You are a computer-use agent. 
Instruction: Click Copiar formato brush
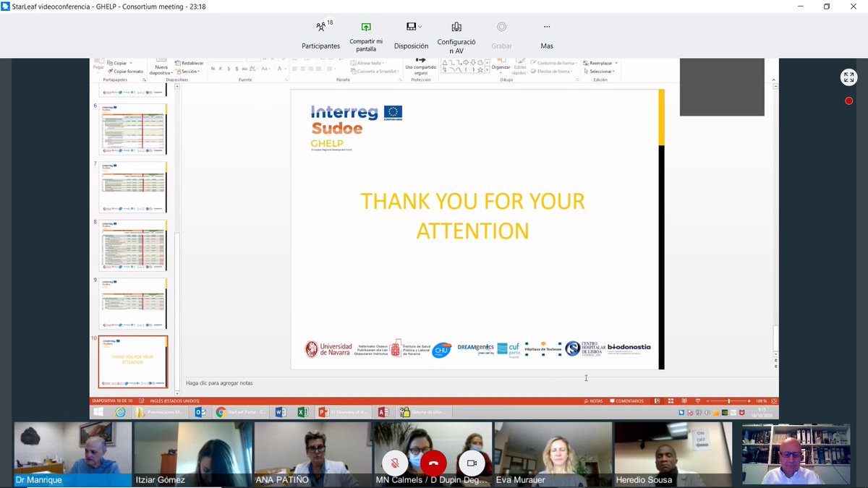[126, 72]
